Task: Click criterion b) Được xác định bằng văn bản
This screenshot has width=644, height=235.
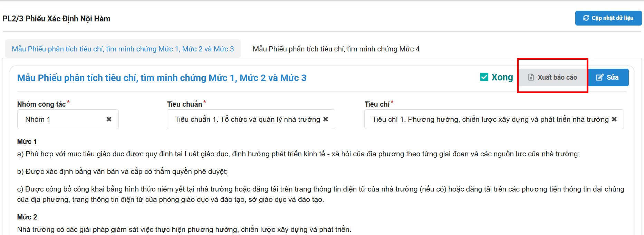Action: tap(122, 172)
